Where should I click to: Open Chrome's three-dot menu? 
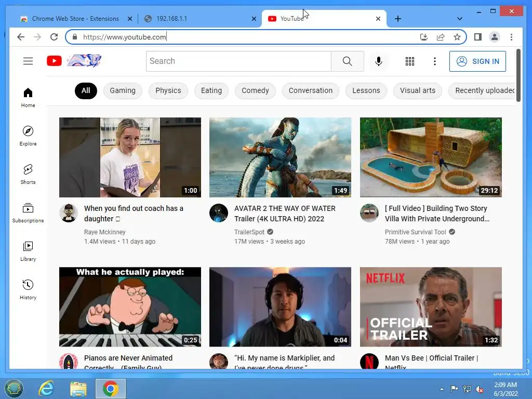[x=511, y=37]
